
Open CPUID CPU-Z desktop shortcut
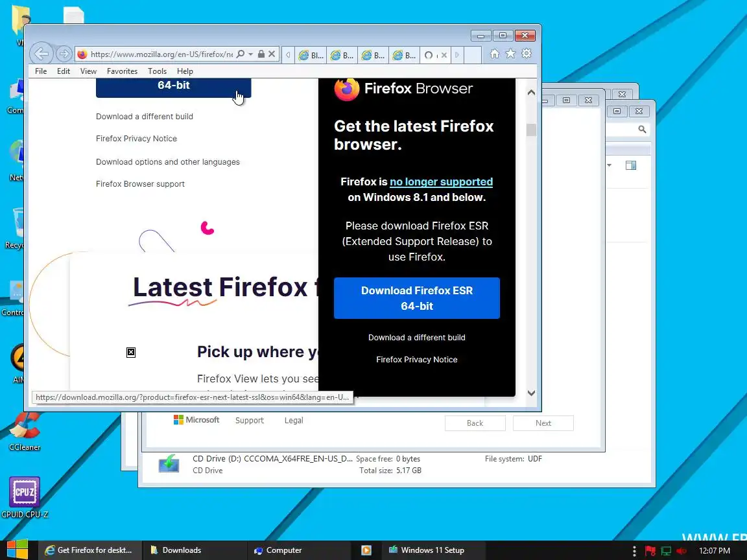(x=25, y=498)
